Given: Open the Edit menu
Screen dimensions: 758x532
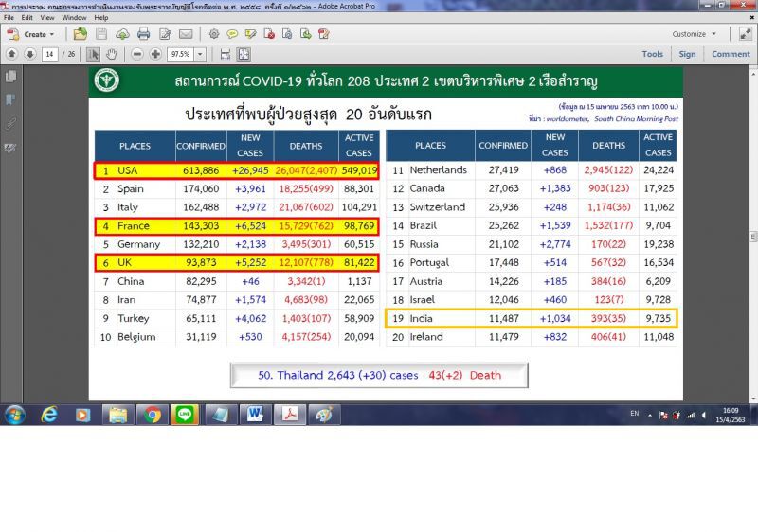Looking at the screenshot, I should (27, 17).
